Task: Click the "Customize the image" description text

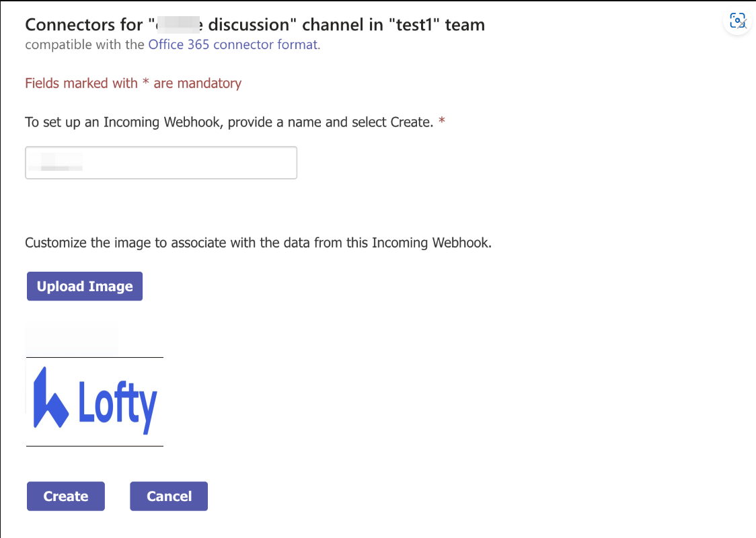Action: pos(258,243)
